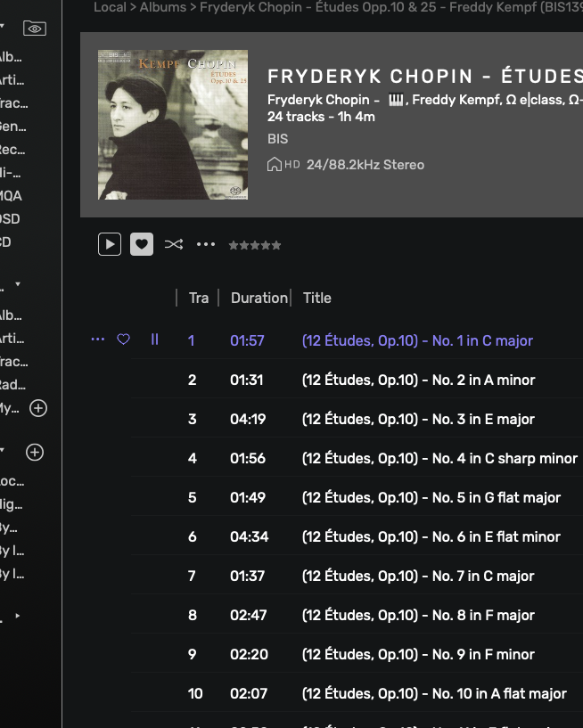Toggle the eye visibility icon in sidebar

35,29
